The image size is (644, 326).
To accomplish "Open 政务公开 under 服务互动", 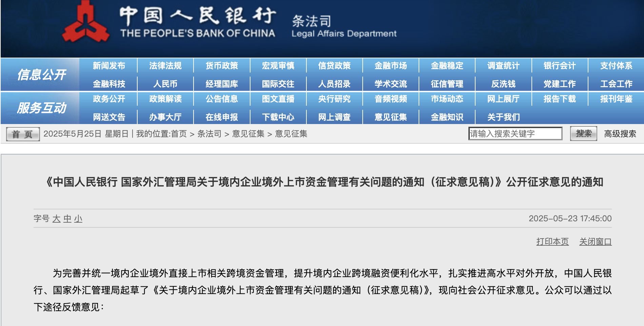I will click(x=109, y=99).
